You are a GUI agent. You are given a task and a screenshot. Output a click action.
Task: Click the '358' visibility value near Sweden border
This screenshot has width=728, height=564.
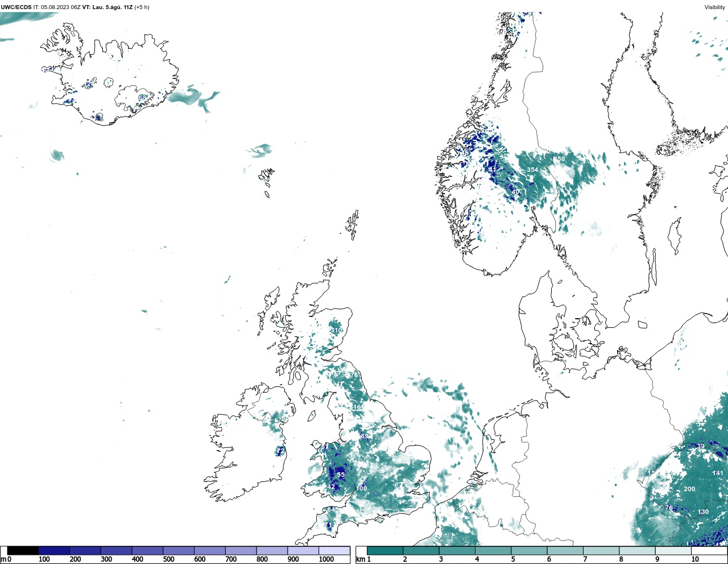pyautogui.click(x=560, y=159)
